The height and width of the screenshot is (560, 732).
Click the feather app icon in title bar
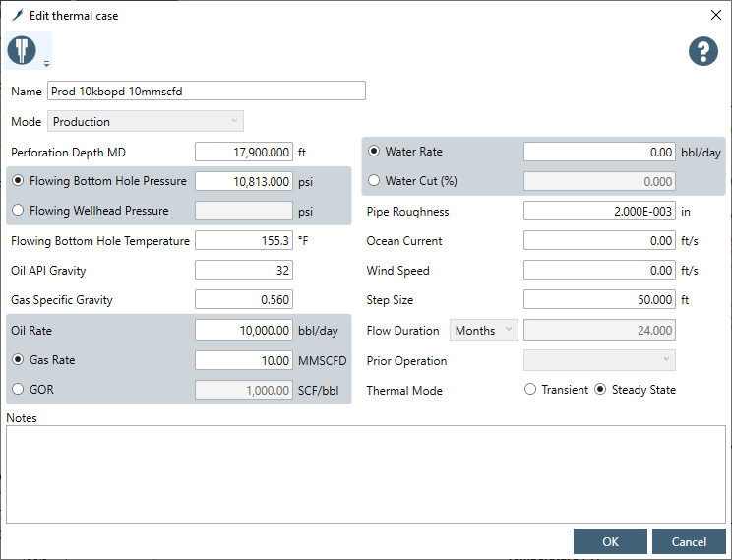coord(18,16)
